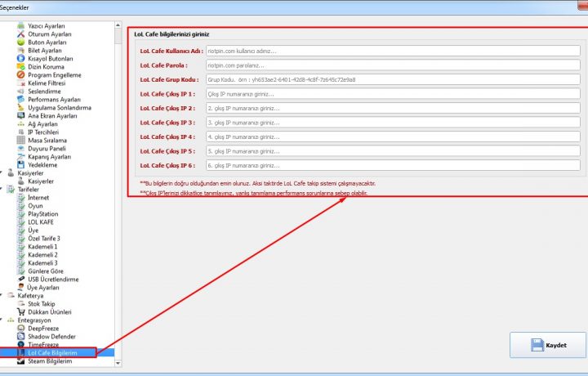Open Shadow Defender integration

51,336
